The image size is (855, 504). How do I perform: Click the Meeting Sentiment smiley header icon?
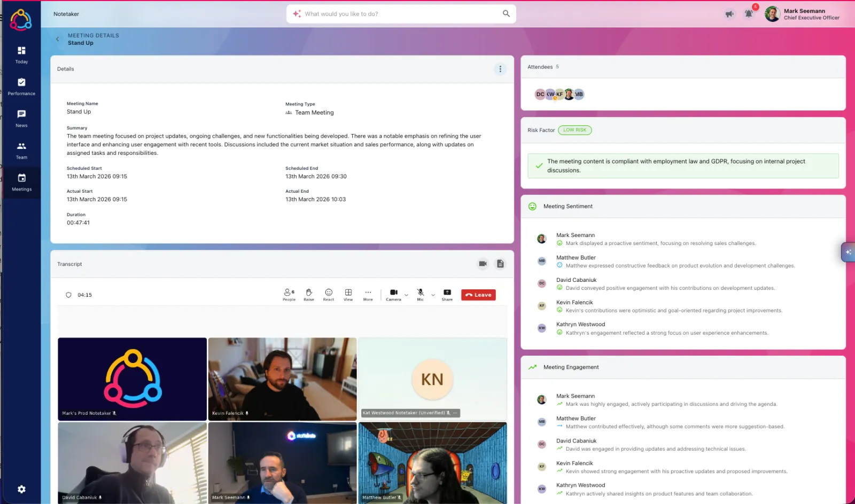tap(532, 206)
